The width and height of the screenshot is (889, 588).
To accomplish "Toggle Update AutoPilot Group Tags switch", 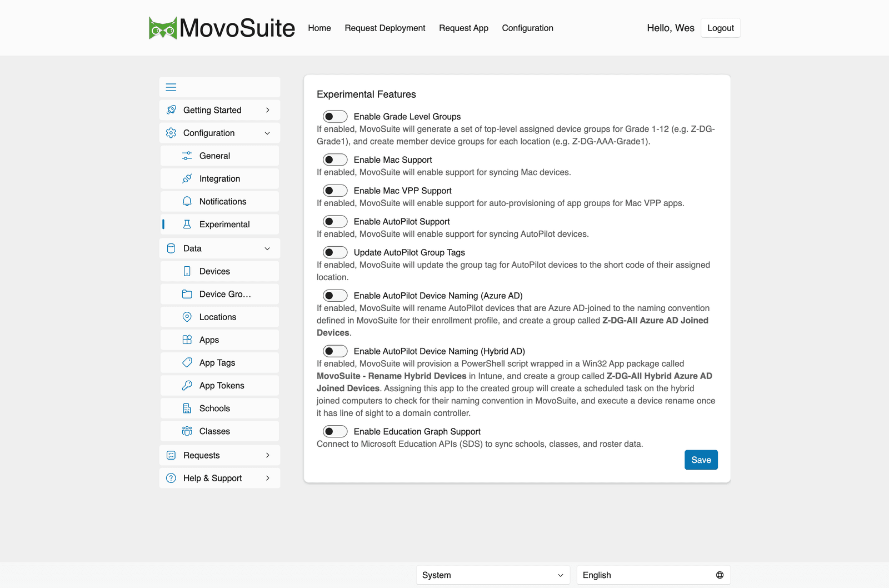I will 335,252.
